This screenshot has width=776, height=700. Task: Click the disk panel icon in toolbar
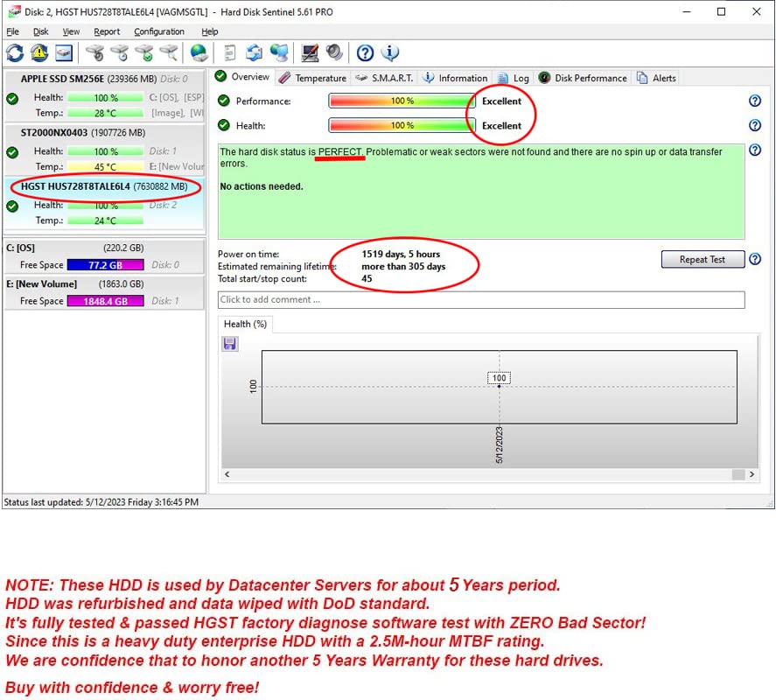tap(64, 52)
